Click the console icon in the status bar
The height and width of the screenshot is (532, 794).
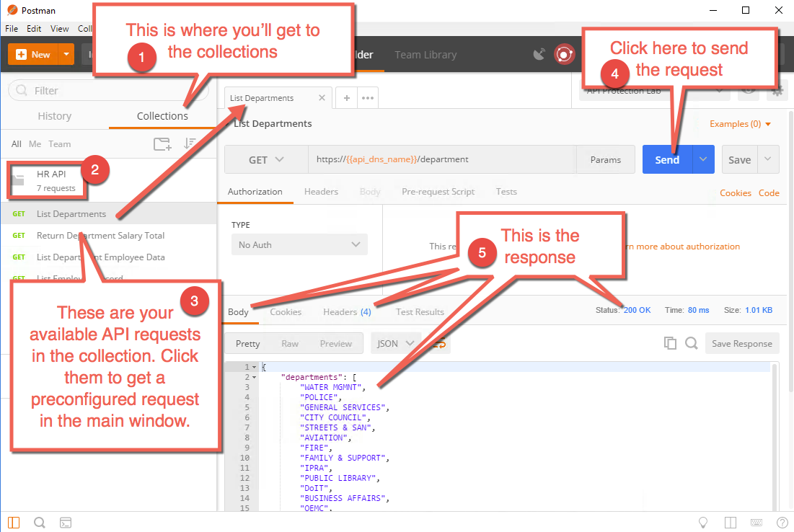click(x=66, y=523)
